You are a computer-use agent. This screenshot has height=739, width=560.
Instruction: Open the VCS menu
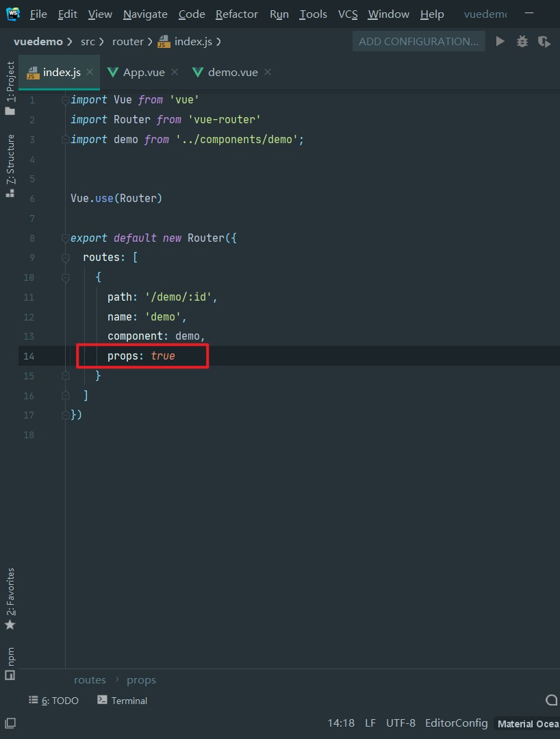348,14
